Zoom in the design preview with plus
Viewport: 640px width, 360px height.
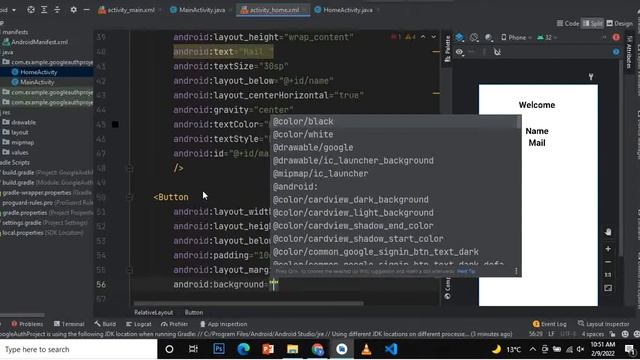pyautogui.click(x=608, y=249)
